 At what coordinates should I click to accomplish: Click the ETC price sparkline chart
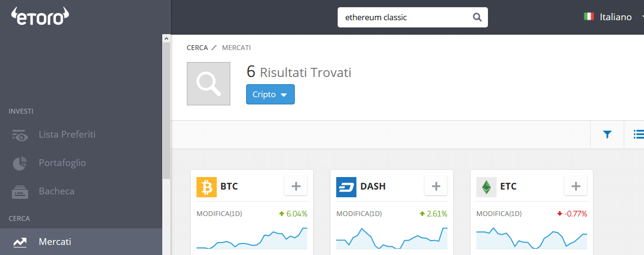coord(532,238)
